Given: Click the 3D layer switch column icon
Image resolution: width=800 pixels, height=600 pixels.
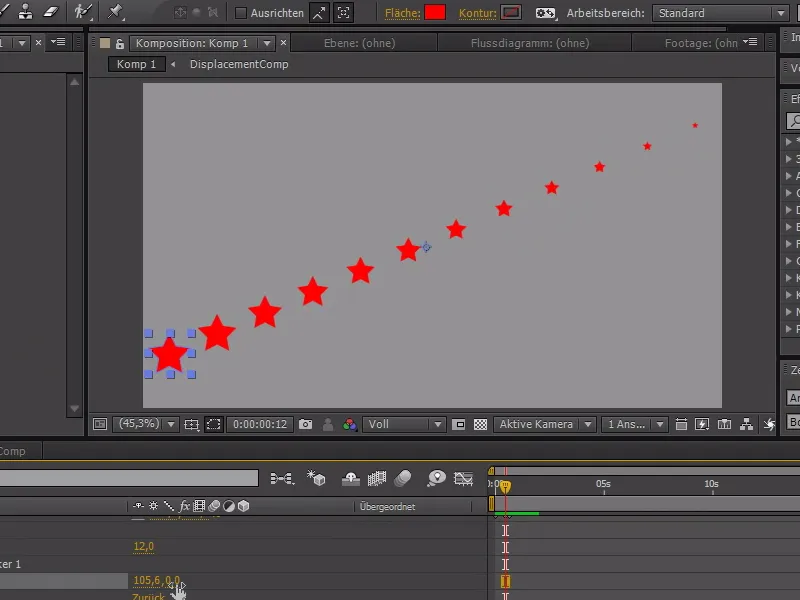Looking at the screenshot, I should point(243,506).
